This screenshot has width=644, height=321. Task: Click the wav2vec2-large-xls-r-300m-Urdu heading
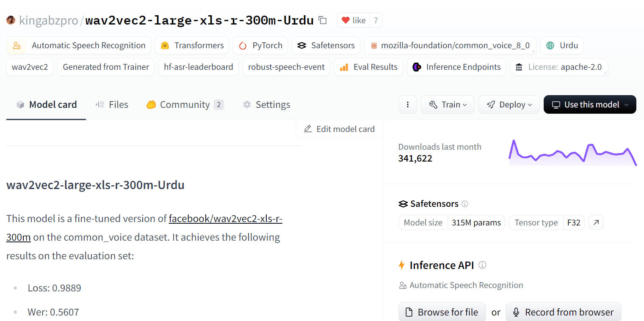(95, 185)
